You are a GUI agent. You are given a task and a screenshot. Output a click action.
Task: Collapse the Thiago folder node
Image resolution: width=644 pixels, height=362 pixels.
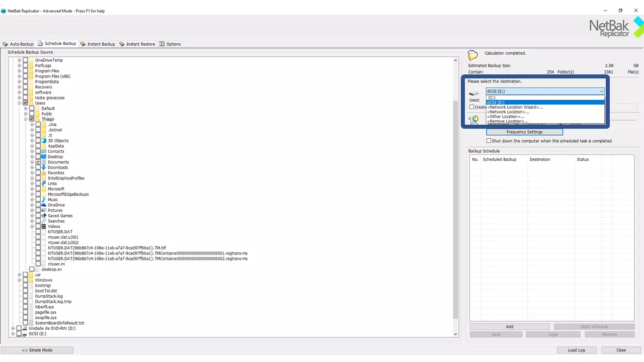coord(26,119)
